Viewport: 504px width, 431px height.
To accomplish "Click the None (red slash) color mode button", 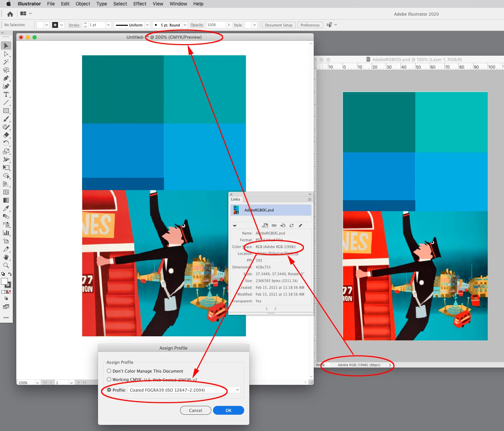I will (9, 292).
